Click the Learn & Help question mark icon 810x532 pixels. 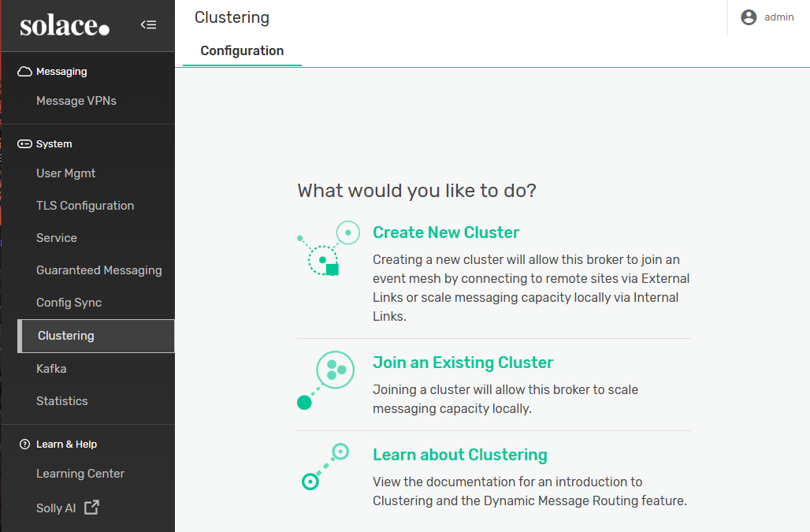pyautogui.click(x=24, y=445)
